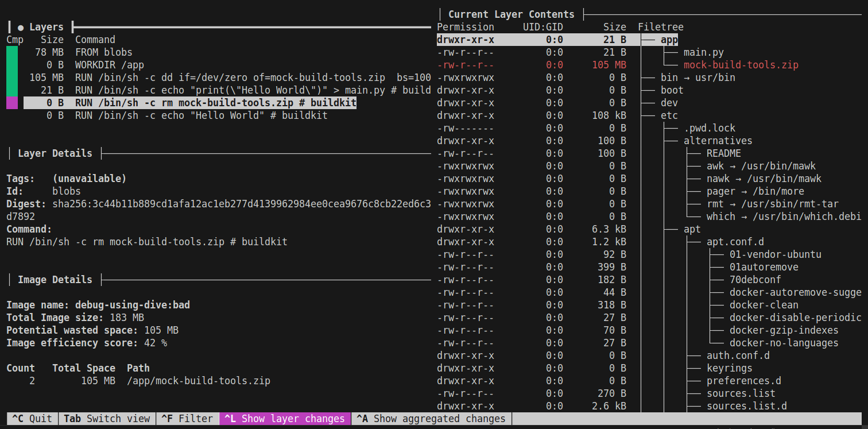Collapse the apt.conf.d folder
This screenshot has width=868, height=429.
click(735, 242)
